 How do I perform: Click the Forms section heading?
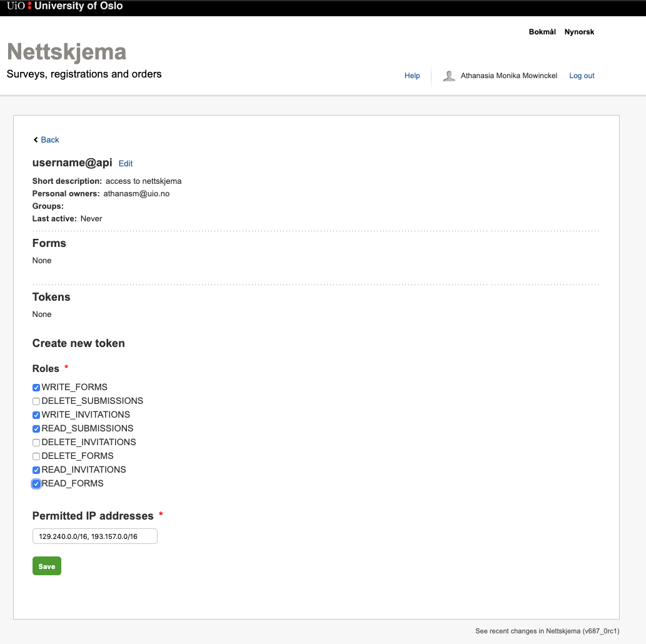[49, 243]
